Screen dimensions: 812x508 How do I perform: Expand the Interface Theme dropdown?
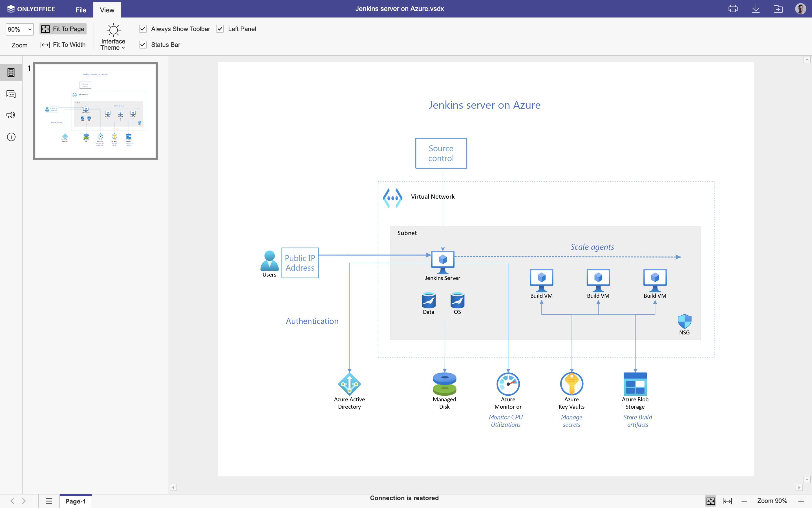pyautogui.click(x=113, y=37)
